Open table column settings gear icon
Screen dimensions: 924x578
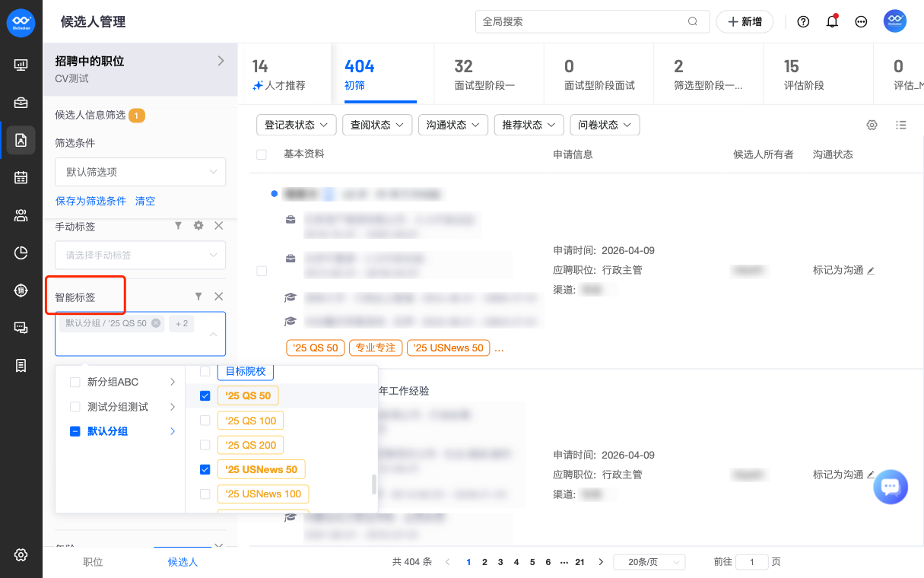click(x=872, y=125)
